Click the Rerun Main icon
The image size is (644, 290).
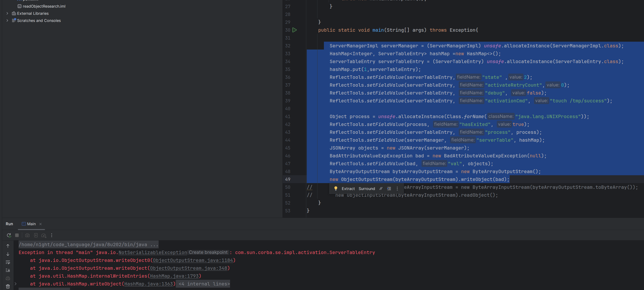coord(9,235)
